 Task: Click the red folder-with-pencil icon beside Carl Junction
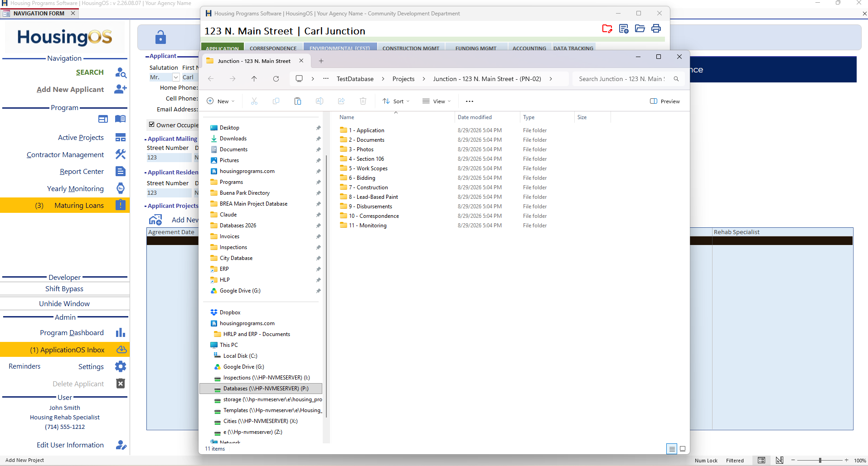click(607, 29)
